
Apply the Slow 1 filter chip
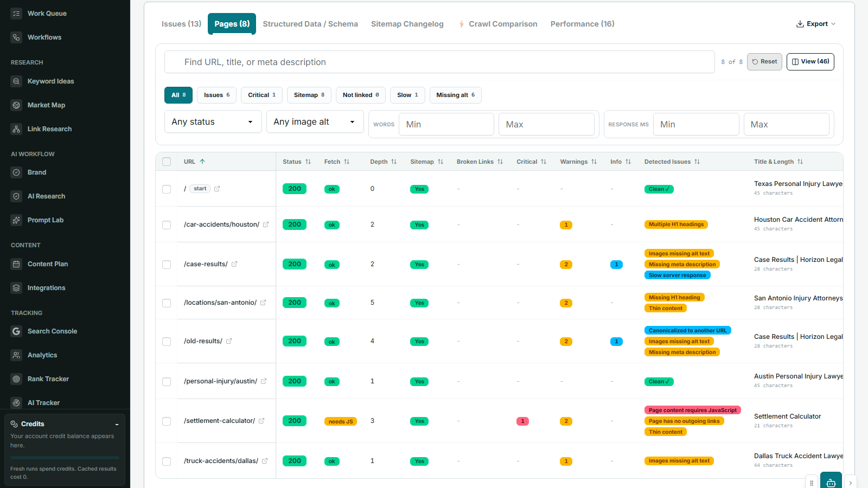[x=408, y=95]
